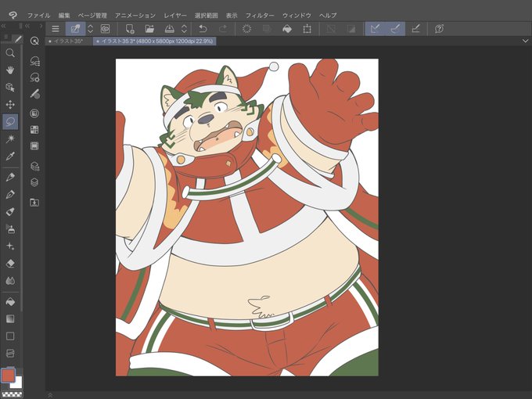Collapse the second palette dock double-chevron

[x=27, y=26]
